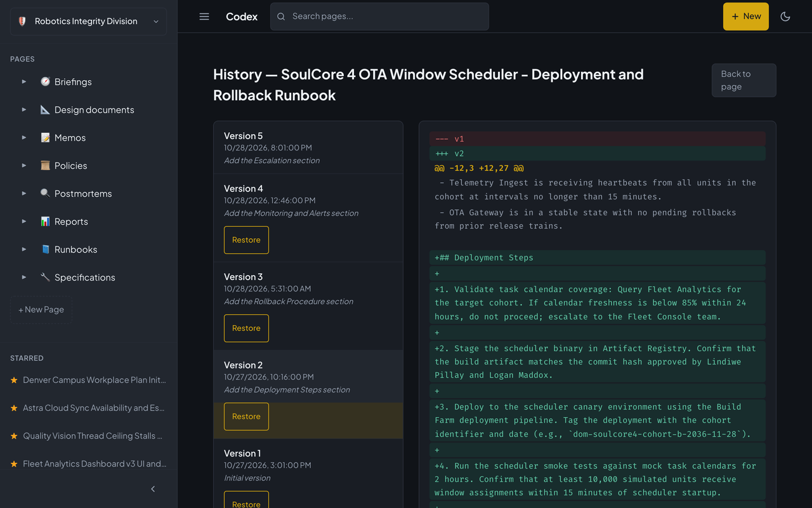Click the + New Page button
The width and height of the screenshot is (812, 508).
41,310
